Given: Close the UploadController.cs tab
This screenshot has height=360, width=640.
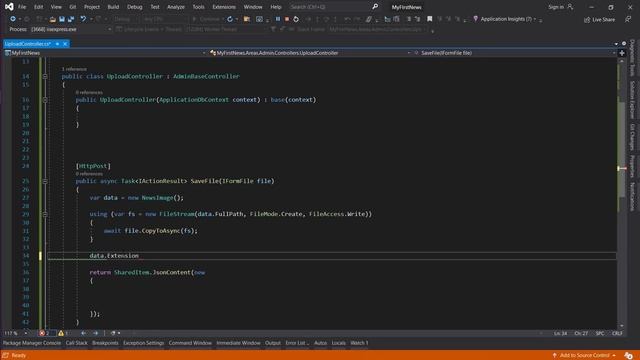Looking at the screenshot, I should click(x=65, y=44).
